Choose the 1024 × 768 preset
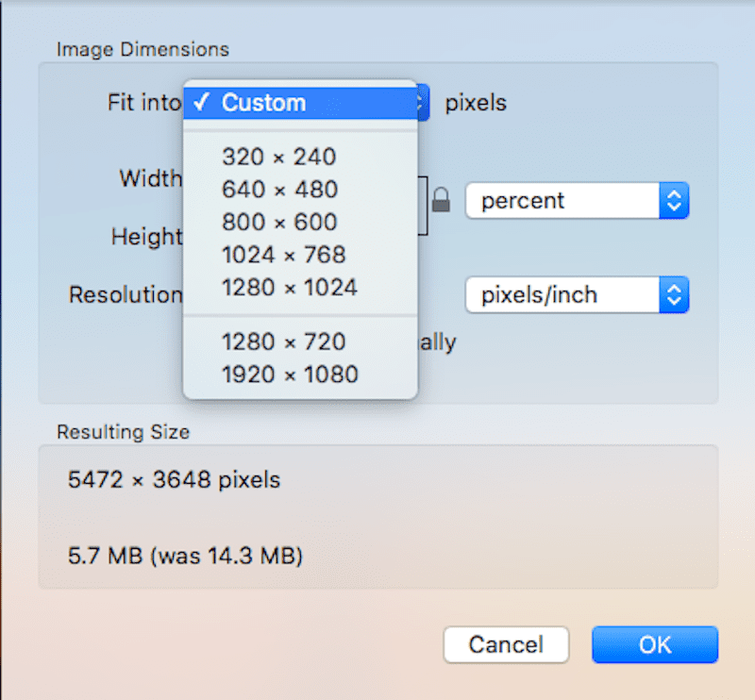 pos(284,255)
